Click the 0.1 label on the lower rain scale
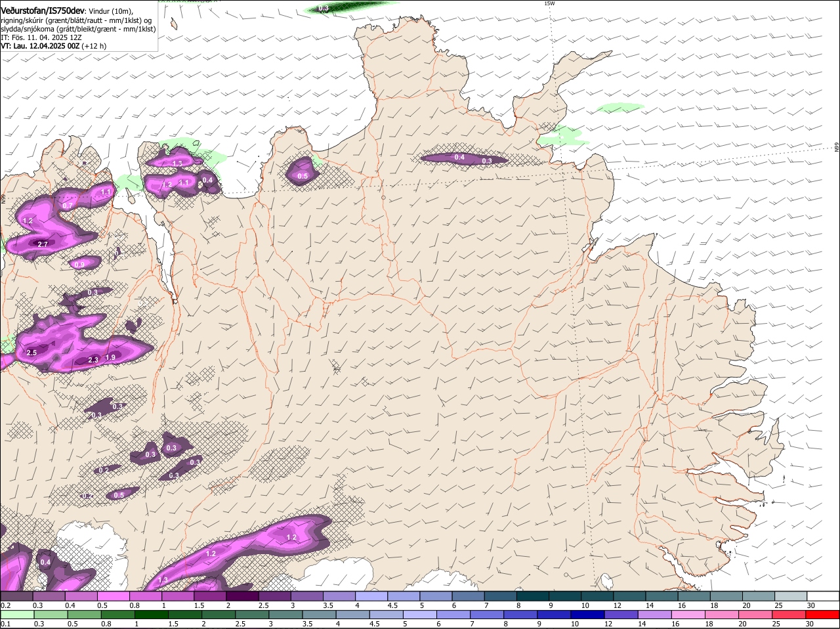This screenshot has width=840, height=629. coord(5,624)
